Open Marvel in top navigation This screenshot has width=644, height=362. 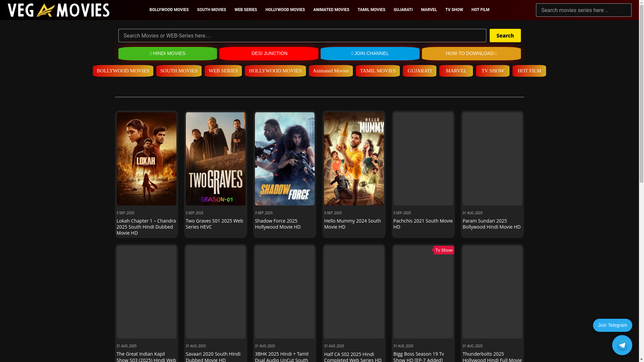point(429,10)
